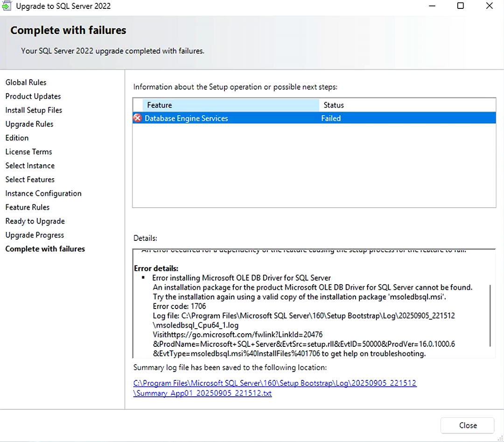Click License Terms in the sidebar
The height and width of the screenshot is (442, 504).
coord(29,152)
